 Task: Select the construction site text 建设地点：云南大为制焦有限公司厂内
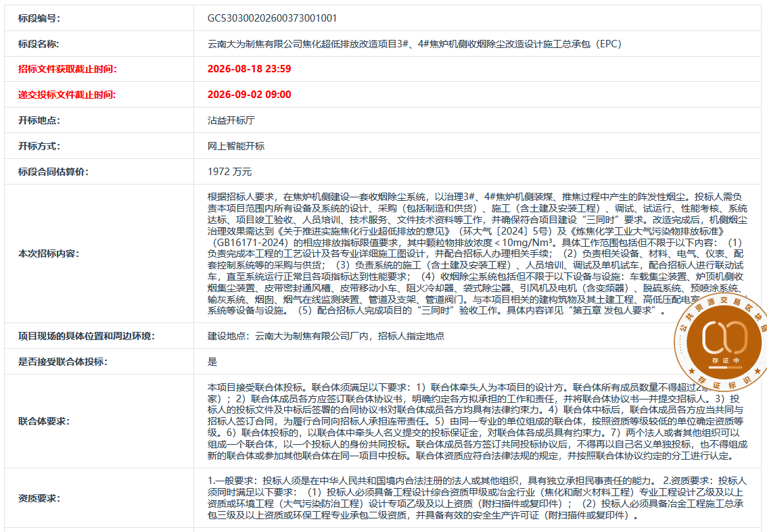point(326,336)
